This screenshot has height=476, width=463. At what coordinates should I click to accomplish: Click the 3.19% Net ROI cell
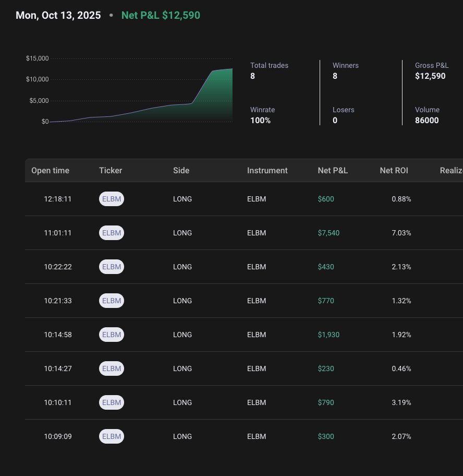[x=401, y=402]
